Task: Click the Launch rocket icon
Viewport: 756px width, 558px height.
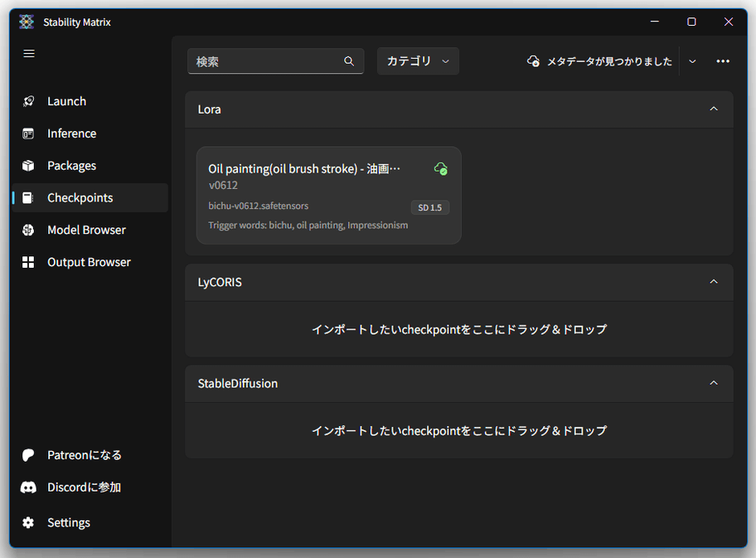Action: (28, 101)
